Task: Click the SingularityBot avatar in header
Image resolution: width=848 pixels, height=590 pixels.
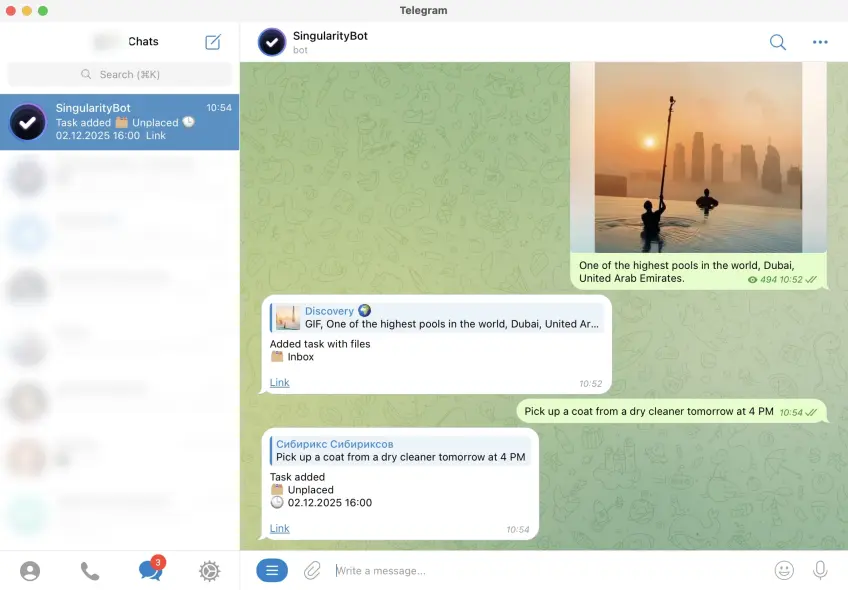Action: click(272, 42)
